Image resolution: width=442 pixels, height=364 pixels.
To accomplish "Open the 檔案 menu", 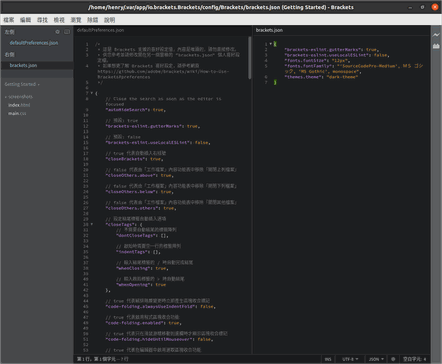I will pos(9,20).
